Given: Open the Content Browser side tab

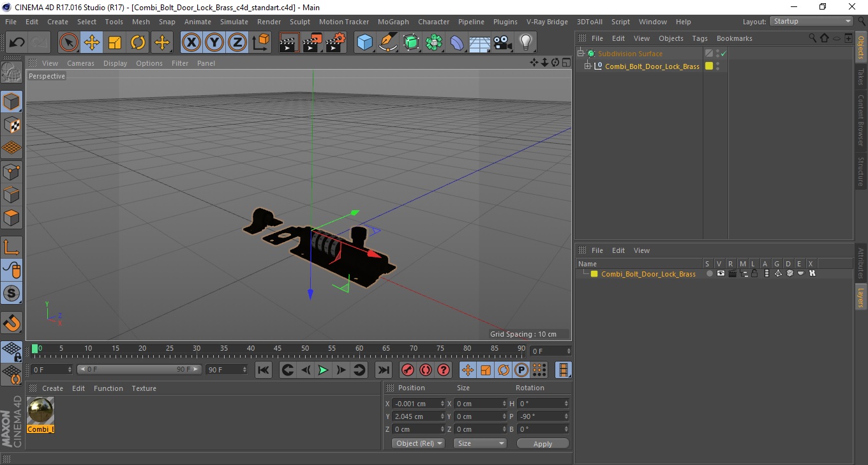Looking at the screenshot, I should tap(861, 121).
